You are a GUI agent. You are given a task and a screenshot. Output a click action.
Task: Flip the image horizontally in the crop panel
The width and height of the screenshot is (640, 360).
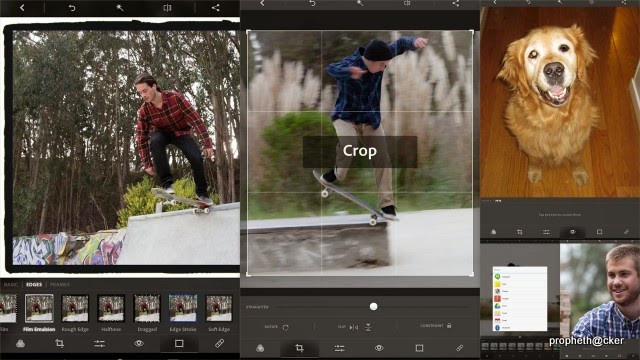(354, 327)
